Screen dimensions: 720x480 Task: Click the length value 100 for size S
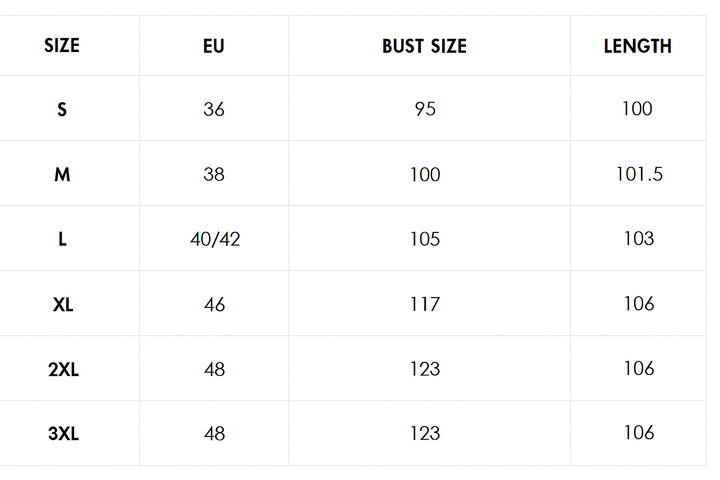(637, 109)
